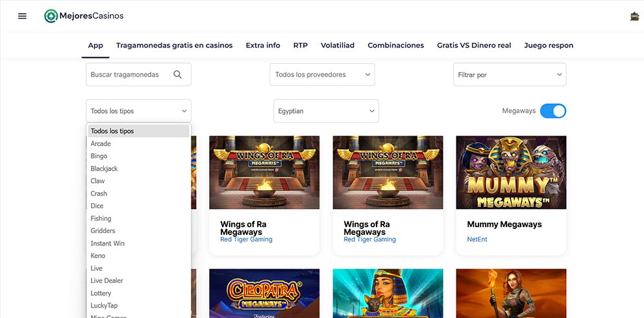Switch to the RTP tab

click(301, 45)
